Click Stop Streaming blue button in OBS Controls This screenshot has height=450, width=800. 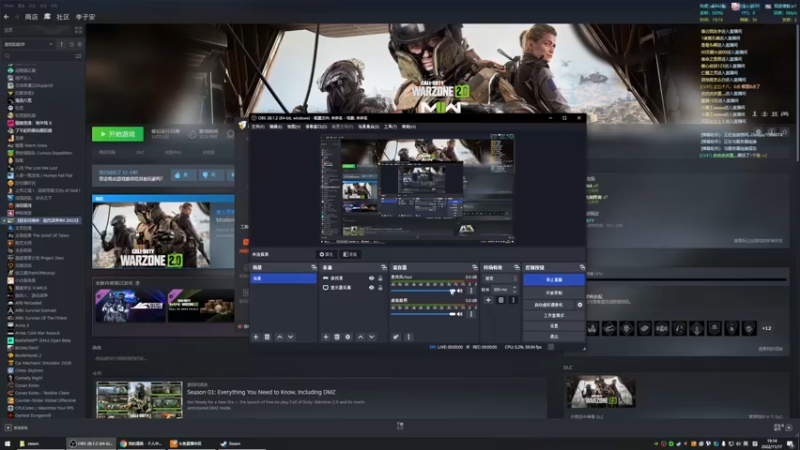(x=554, y=280)
